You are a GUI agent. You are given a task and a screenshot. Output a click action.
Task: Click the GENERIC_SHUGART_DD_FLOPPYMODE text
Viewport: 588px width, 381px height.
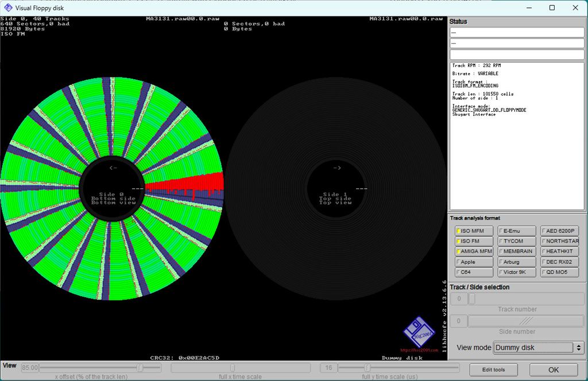pyautogui.click(x=489, y=110)
